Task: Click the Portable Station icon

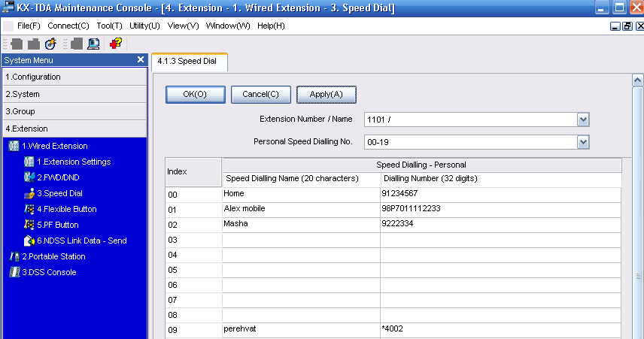Action: point(14,256)
